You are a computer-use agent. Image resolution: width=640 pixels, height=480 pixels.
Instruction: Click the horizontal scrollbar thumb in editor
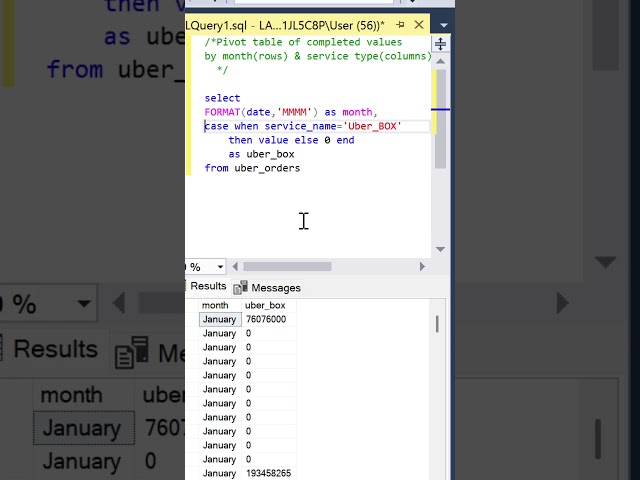[287, 267]
